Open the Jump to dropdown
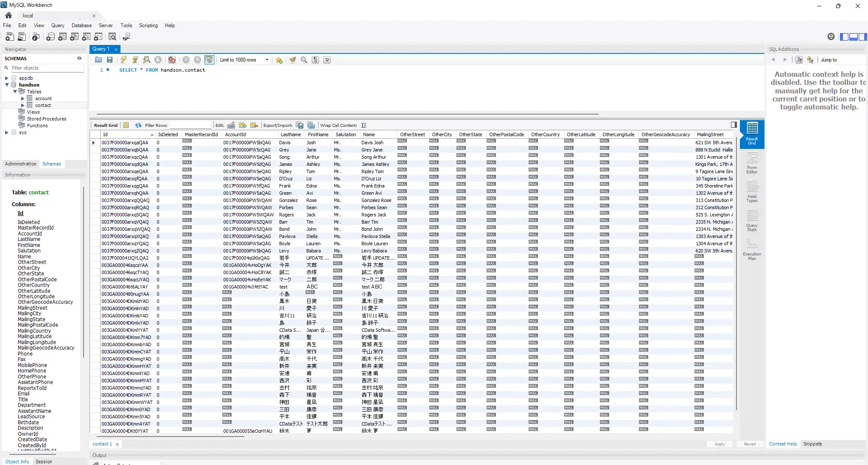868x465 pixels. [x=842, y=60]
